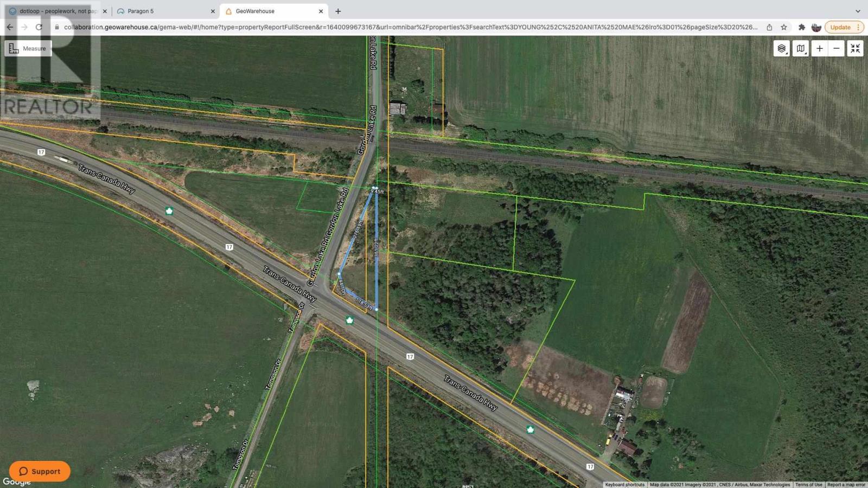View site security via the lock icon

pos(56,27)
